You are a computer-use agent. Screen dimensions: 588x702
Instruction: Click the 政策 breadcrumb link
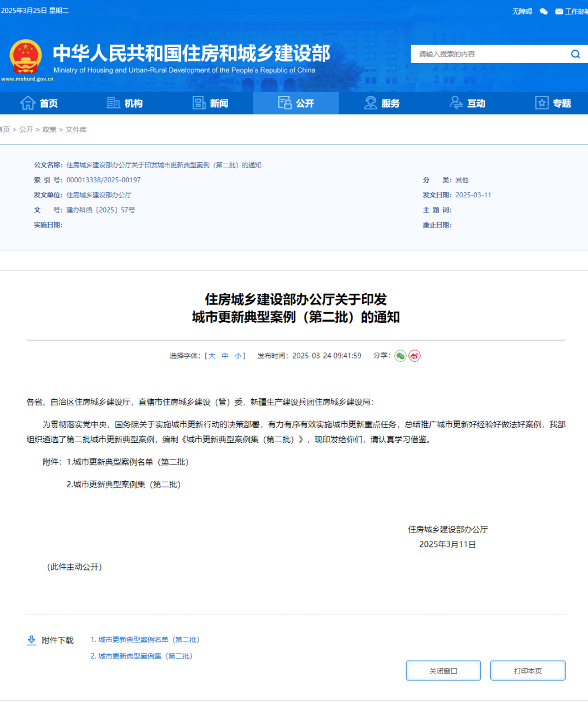click(49, 129)
